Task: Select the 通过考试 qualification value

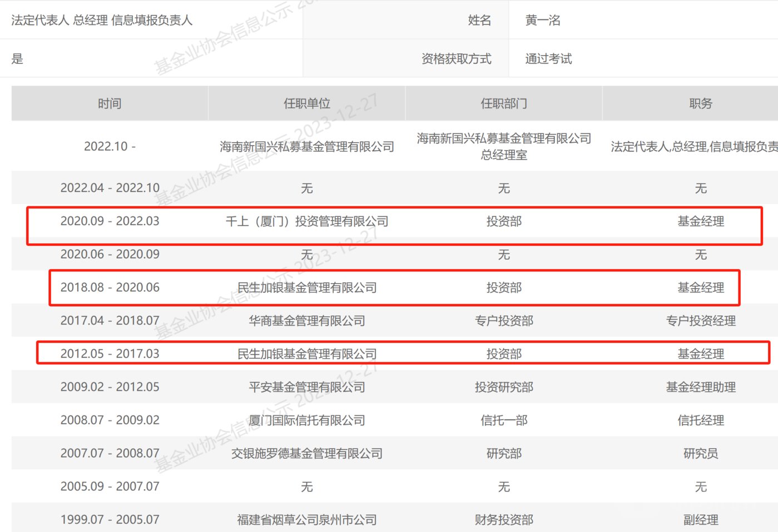Action: pos(548,59)
